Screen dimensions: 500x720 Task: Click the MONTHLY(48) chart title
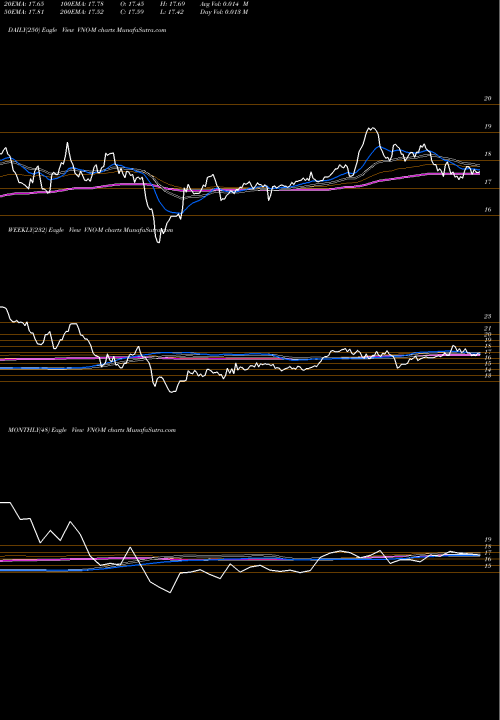[x=92, y=430]
